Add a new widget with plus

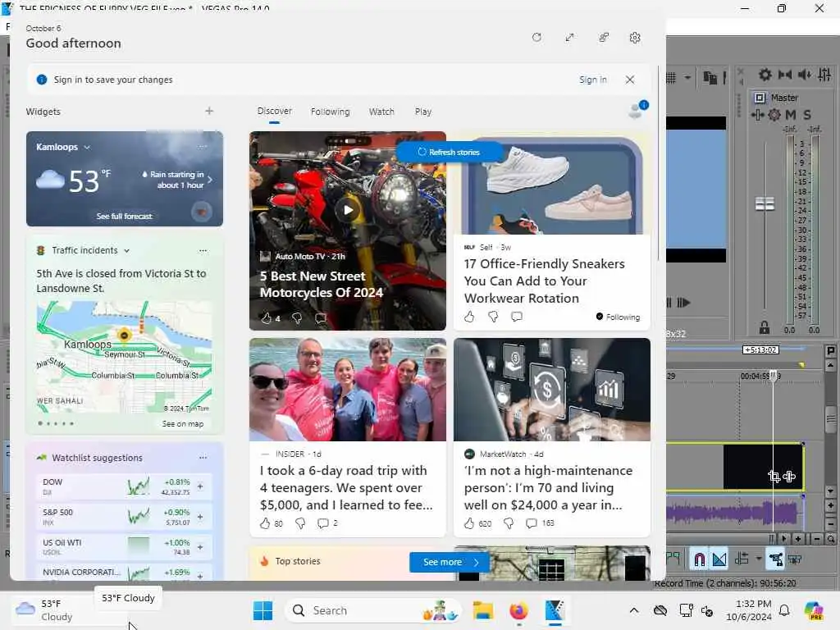tap(209, 111)
